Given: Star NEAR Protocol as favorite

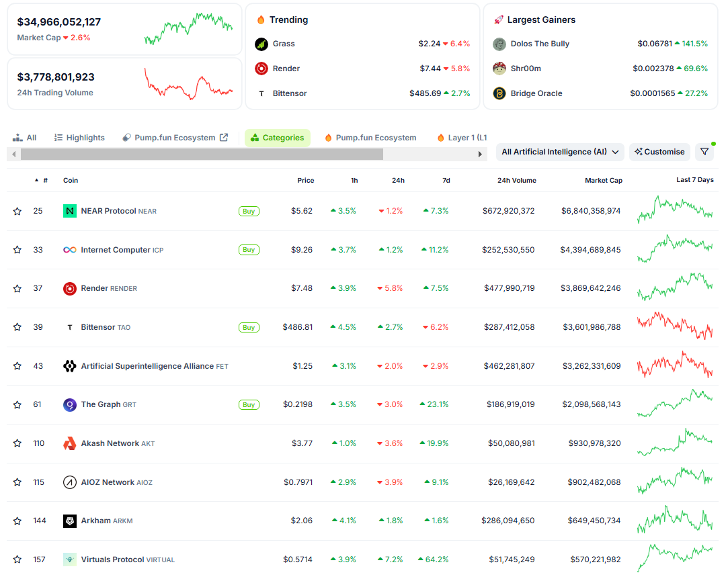Looking at the screenshot, I should [x=17, y=211].
